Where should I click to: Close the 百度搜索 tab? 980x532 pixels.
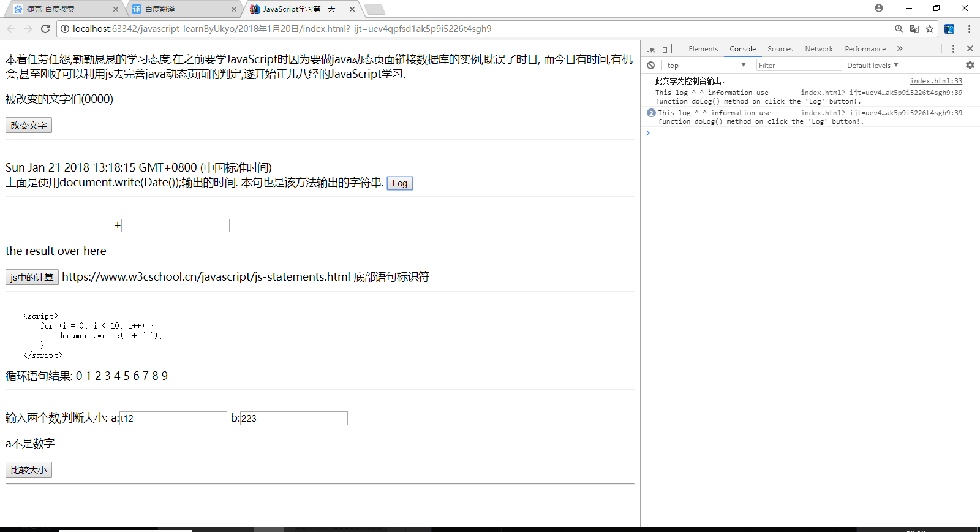click(x=116, y=9)
